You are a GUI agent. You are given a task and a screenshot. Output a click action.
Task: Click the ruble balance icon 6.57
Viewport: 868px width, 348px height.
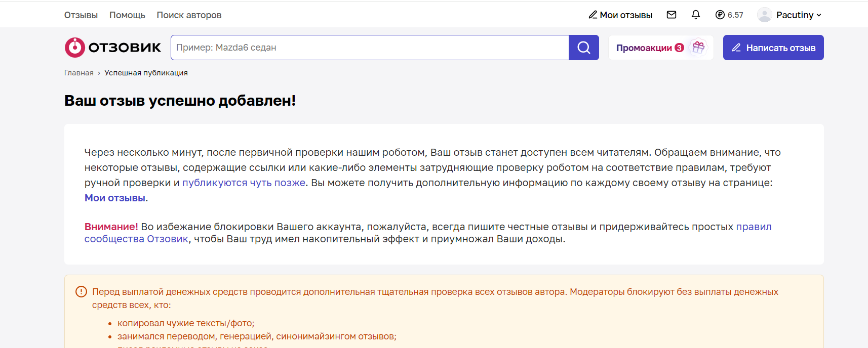pyautogui.click(x=729, y=15)
